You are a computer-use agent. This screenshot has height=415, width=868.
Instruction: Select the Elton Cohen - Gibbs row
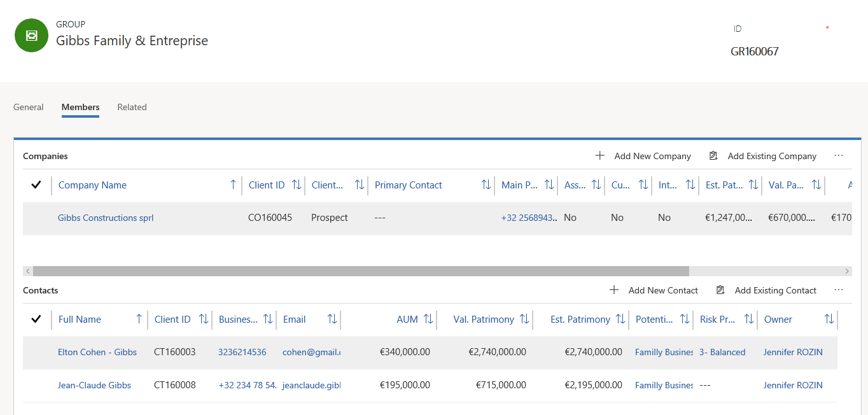coord(430,352)
